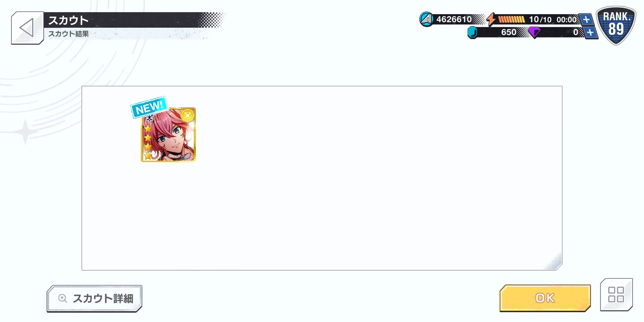Add stamina with the upper plus button

586,20
